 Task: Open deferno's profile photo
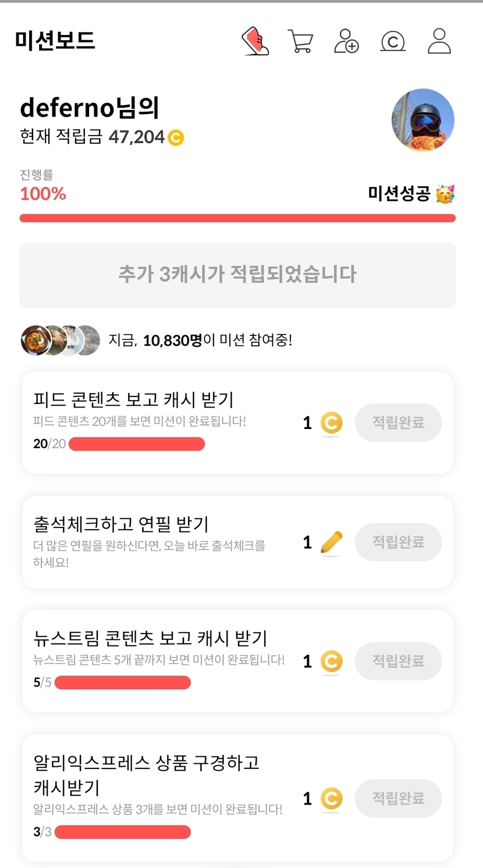point(422,120)
